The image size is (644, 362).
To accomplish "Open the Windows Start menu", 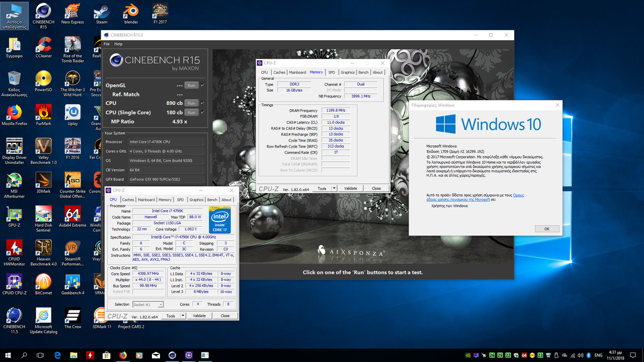I will (x=8, y=355).
